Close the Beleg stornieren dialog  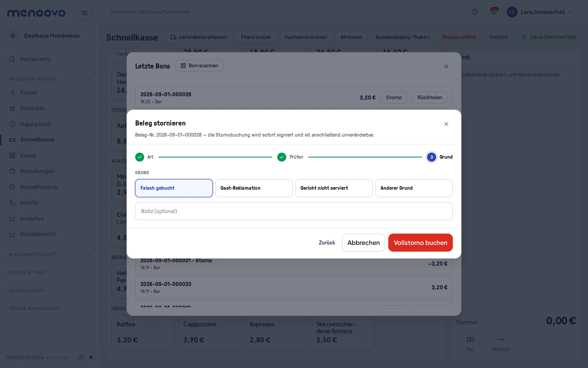pos(446,124)
